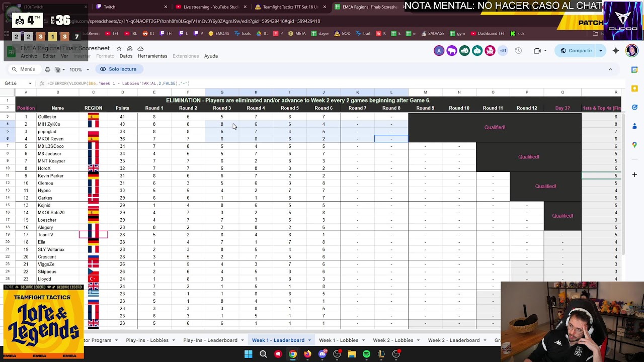Open Spotify from the taskbar
644x362 pixels.
click(x=366, y=354)
